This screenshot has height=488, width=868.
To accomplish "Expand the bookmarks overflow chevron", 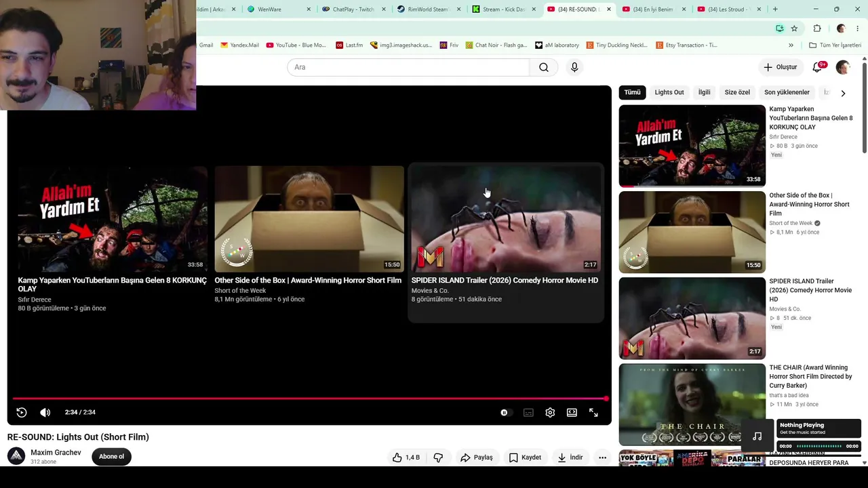I will tap(791, 45).
